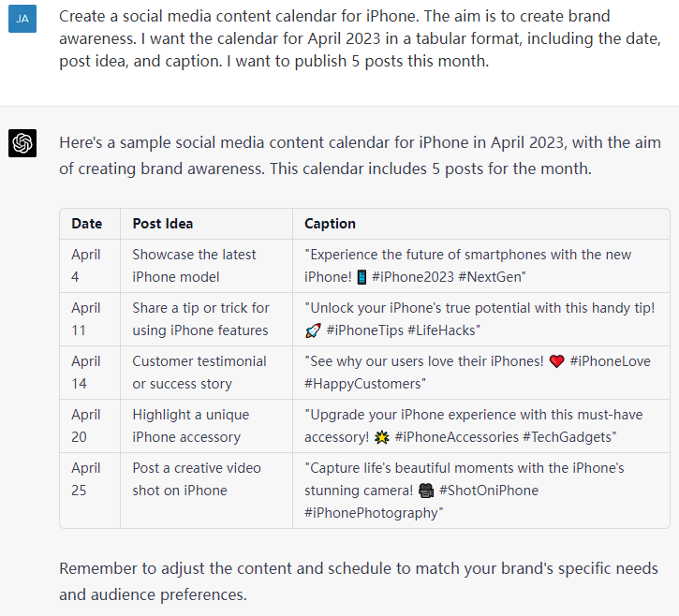Click the April 20 date cell
The width and height of the screenshot is (679, 616).
point(90,426)
